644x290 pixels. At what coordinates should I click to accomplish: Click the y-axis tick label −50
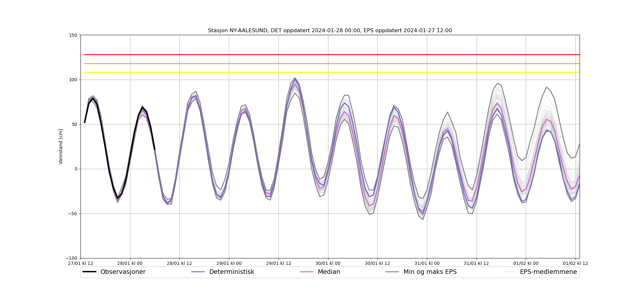73,214
